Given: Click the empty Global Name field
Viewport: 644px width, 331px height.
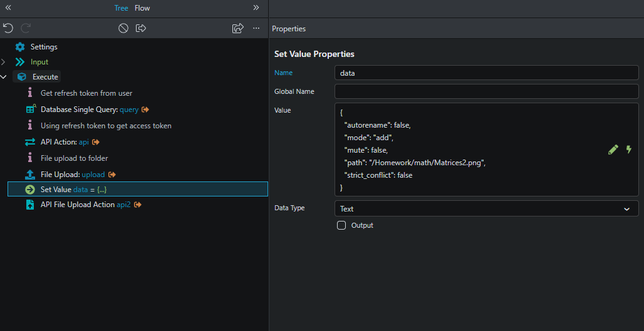Looking at the screenshot, I should (486, 91).
